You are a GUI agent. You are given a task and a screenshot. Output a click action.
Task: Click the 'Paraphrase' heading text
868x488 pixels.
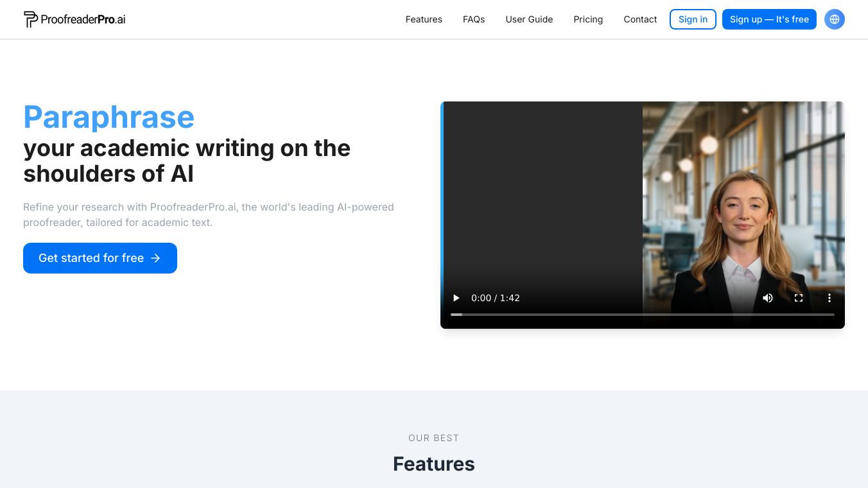(x=109, y=117)
